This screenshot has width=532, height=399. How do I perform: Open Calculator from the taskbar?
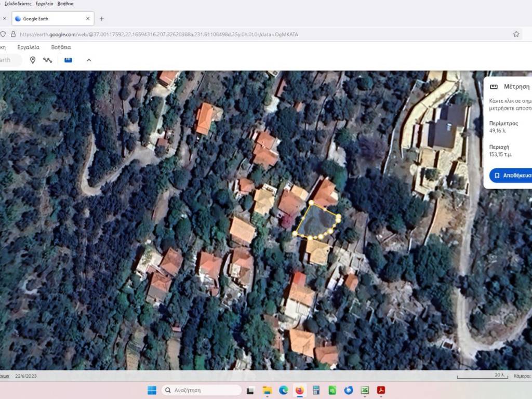(316, 390)
